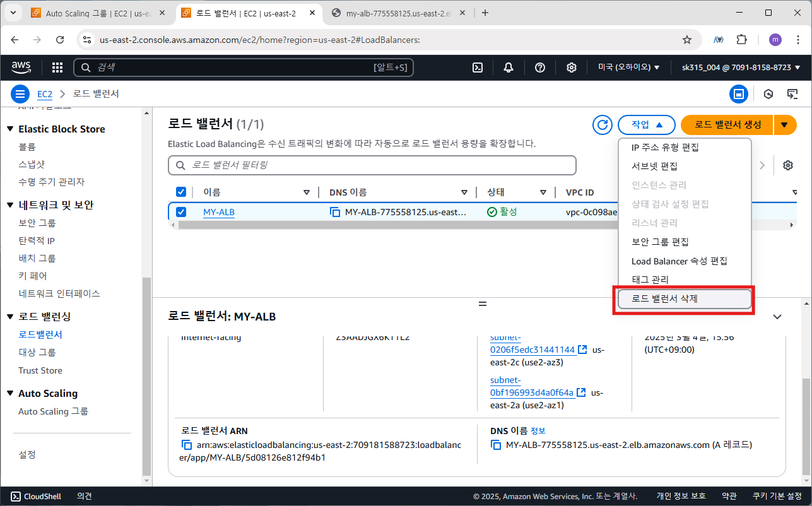Open the arrow next to 로드 밸런서 생성

click(784, 125)
